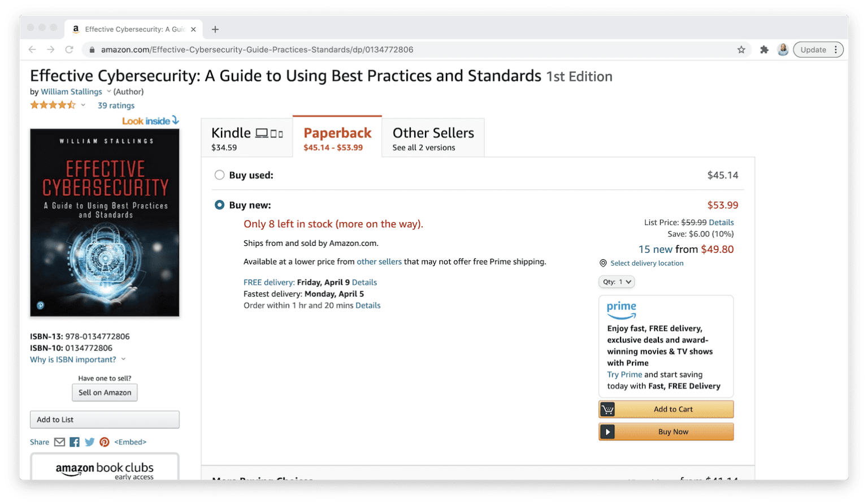Select the Buy new option
Viewport: 868px width, 504px height.
[219, 205]
